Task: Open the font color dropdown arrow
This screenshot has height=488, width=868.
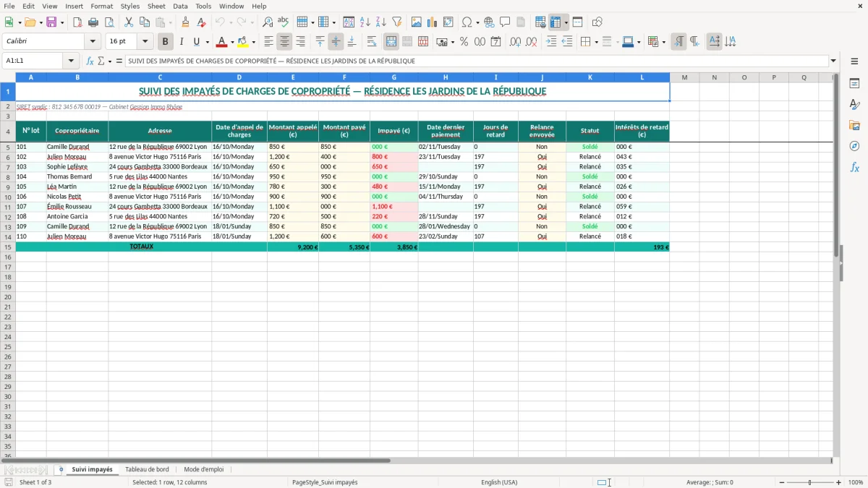Action: [232, 42]
